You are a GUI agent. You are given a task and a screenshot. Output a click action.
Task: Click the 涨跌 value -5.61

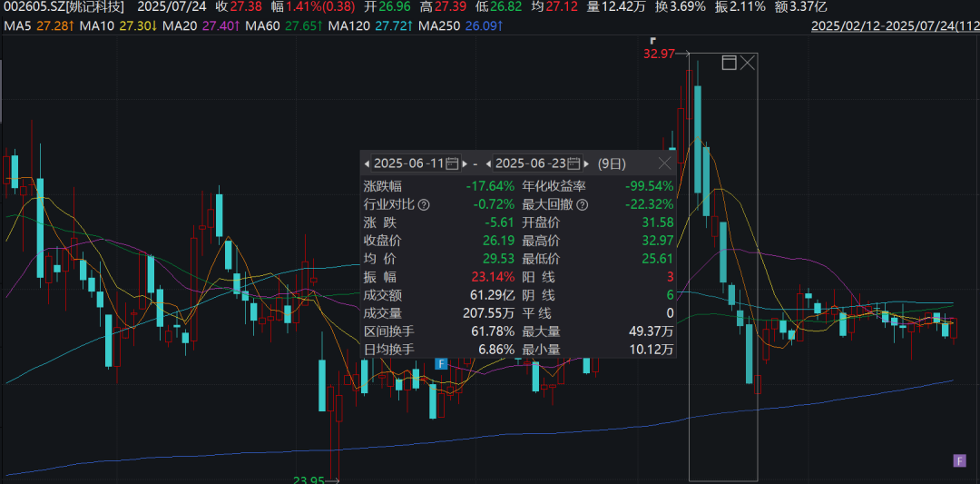(499, 222)
